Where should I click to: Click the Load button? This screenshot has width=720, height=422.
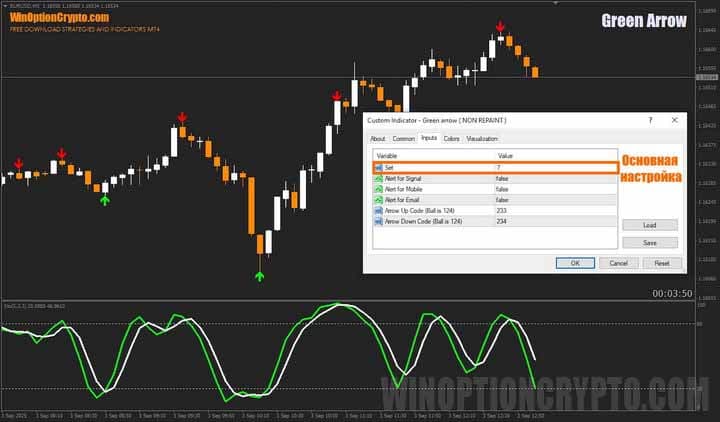point(649,225)
